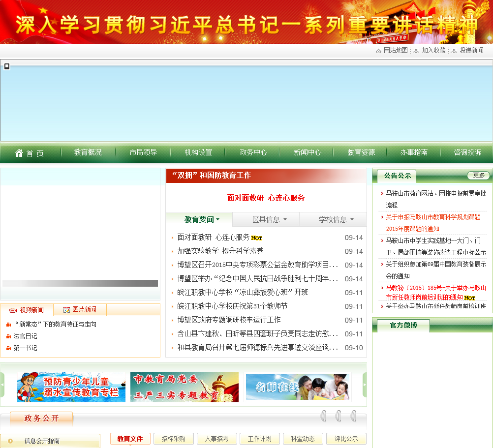Open the 名师在线 banner
The image size is (493, 448).
click(298, 387)
